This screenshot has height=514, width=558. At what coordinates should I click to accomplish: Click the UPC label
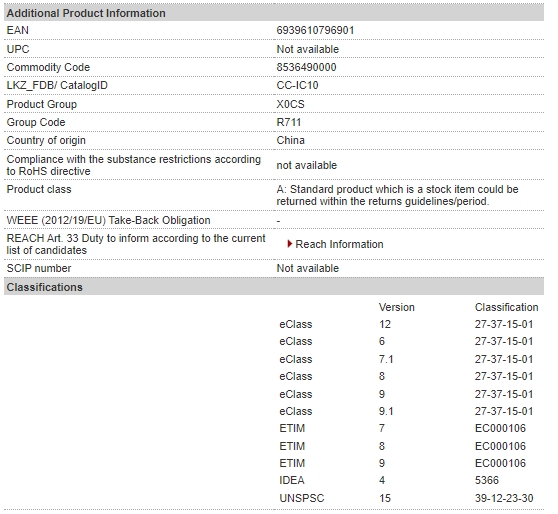pos(18,49)
